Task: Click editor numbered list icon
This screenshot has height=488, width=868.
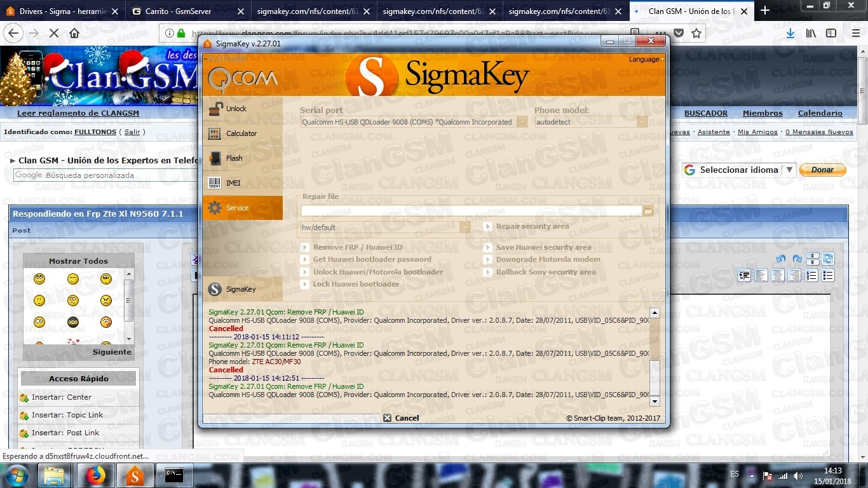Action: [x=811, y=275]
